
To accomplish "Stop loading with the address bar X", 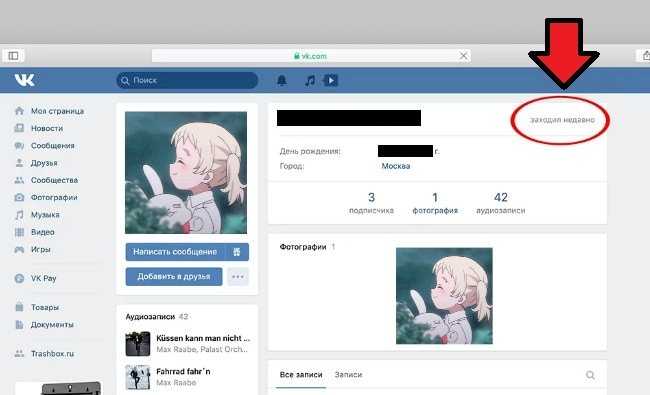I will pos(463,56).
